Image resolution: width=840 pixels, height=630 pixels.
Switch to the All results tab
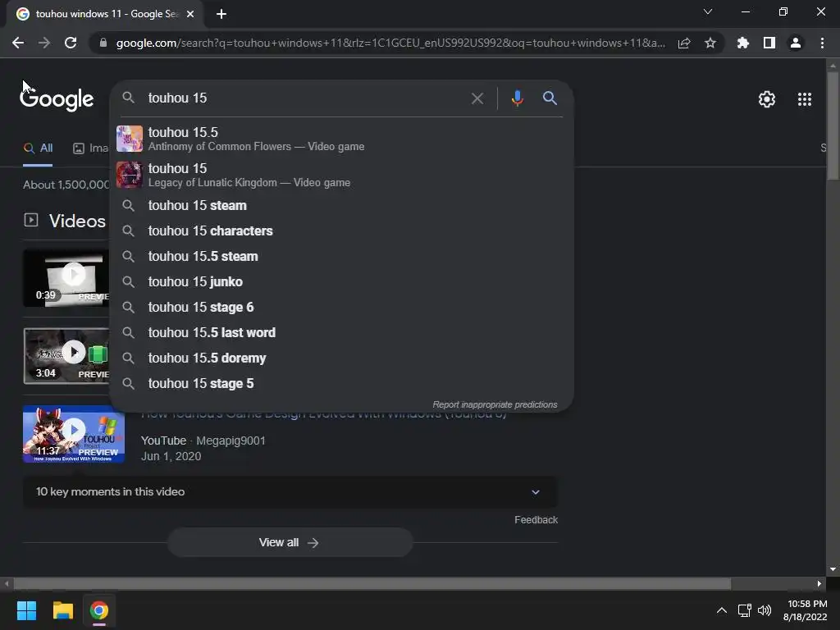[38, 148]
